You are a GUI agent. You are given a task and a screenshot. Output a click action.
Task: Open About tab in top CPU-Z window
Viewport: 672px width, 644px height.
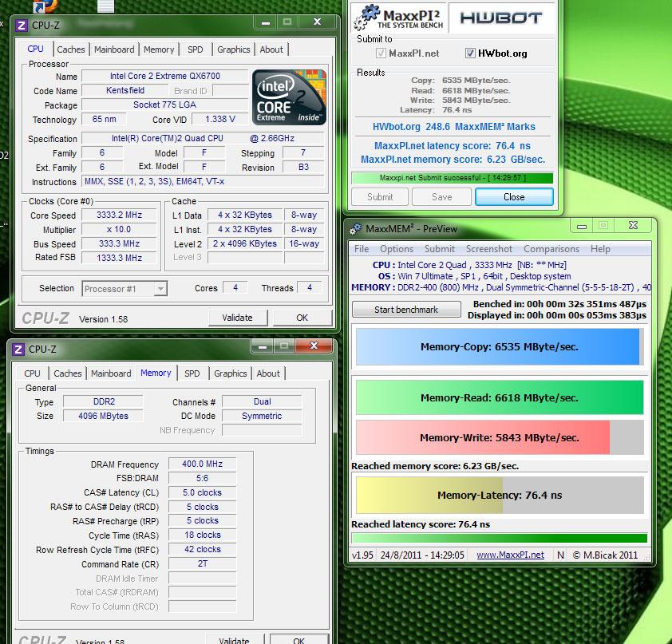[271, 49]
